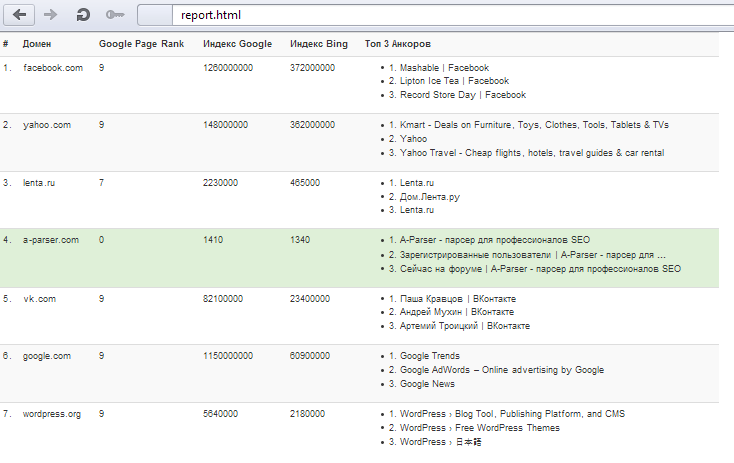Select the a-parser.com domain cell
The image size is (734, 463).
click(51, 240)
